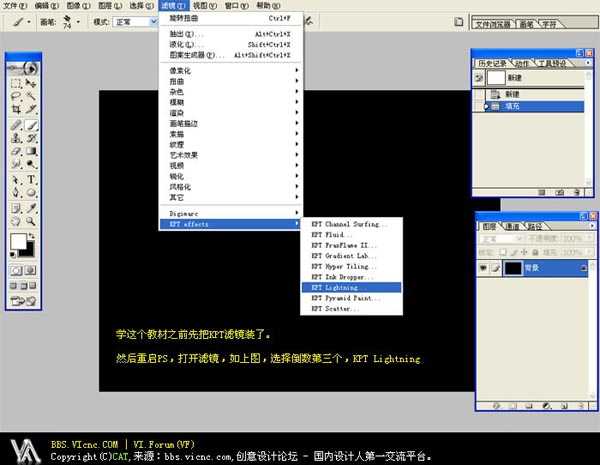Select the Ellipse shape tool

[x=31, y=193]
